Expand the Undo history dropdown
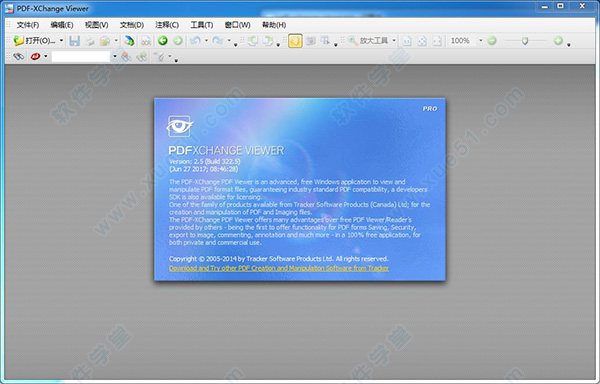The image size is (600, 384). (206, 40)
